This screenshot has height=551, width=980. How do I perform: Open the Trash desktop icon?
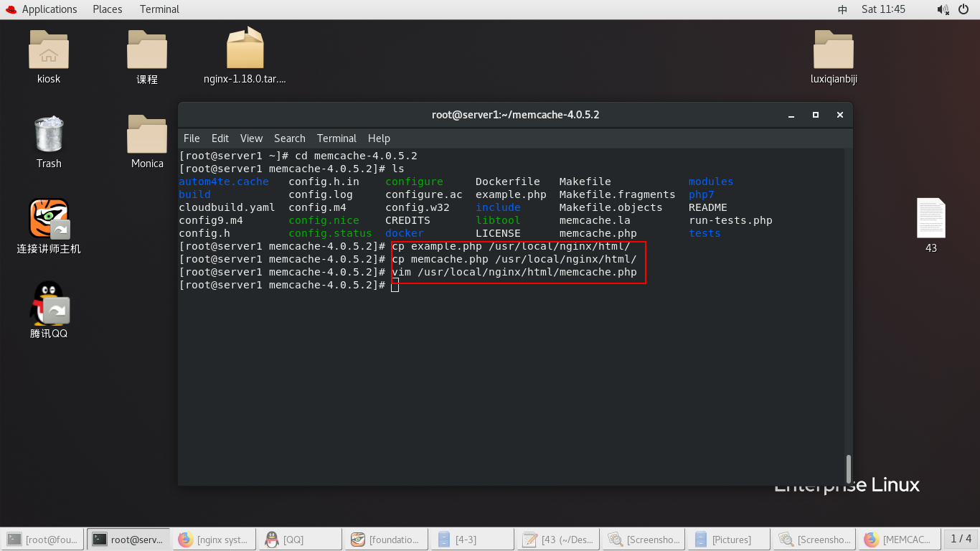(x=49, y=133)
